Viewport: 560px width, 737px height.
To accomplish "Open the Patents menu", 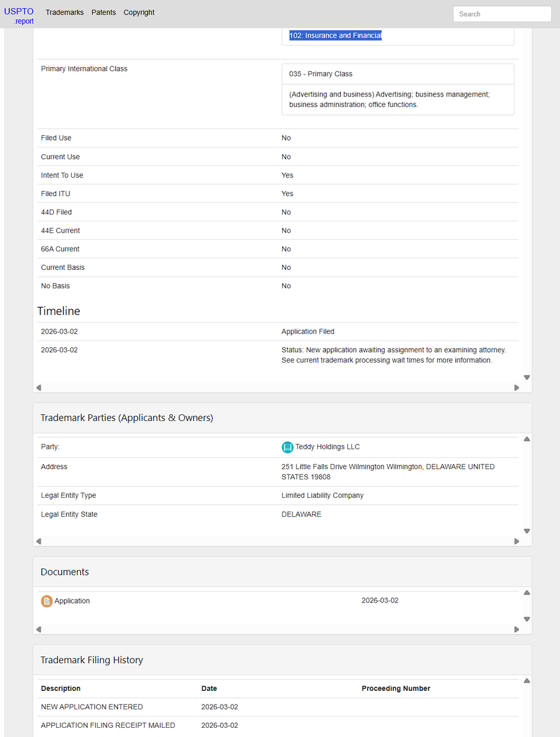I will (x=103, y=12).
